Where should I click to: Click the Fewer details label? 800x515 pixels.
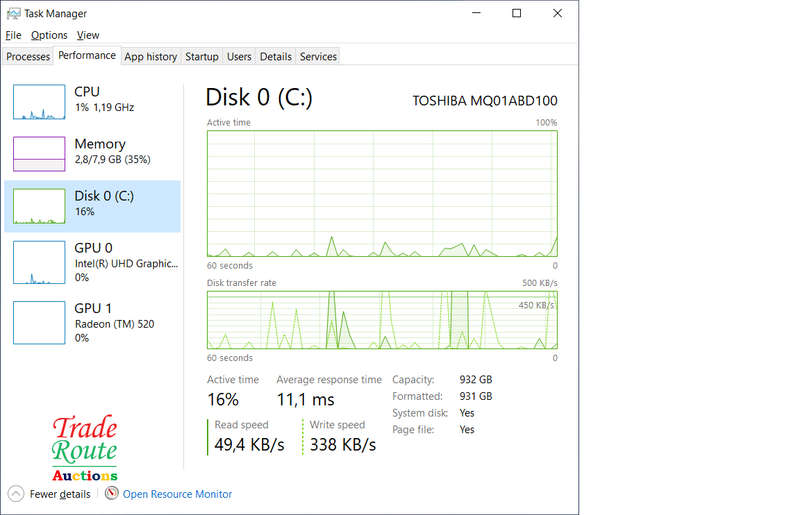tap(60, 494)
